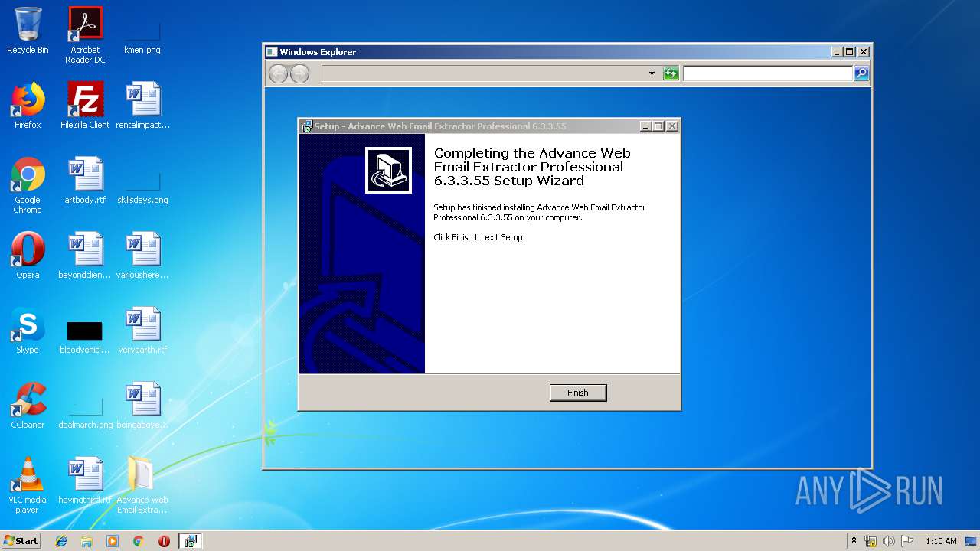Maximize the Windows Explorer window

(x=850, y=52)
